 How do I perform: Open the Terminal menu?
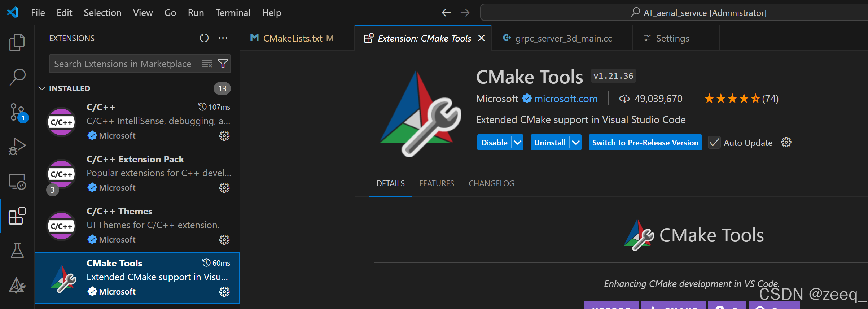coord(233,13)
